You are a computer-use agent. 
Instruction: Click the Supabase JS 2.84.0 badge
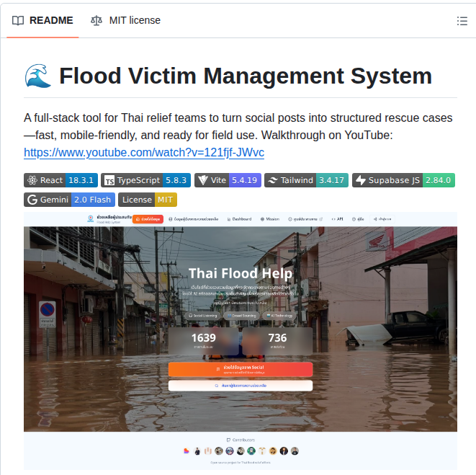click(x=403, y=180)
